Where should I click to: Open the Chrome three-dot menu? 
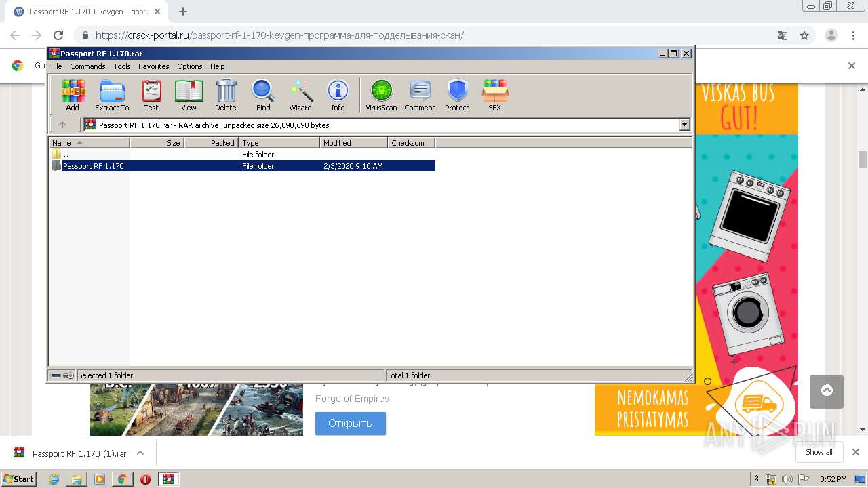[x=854, y=35]
